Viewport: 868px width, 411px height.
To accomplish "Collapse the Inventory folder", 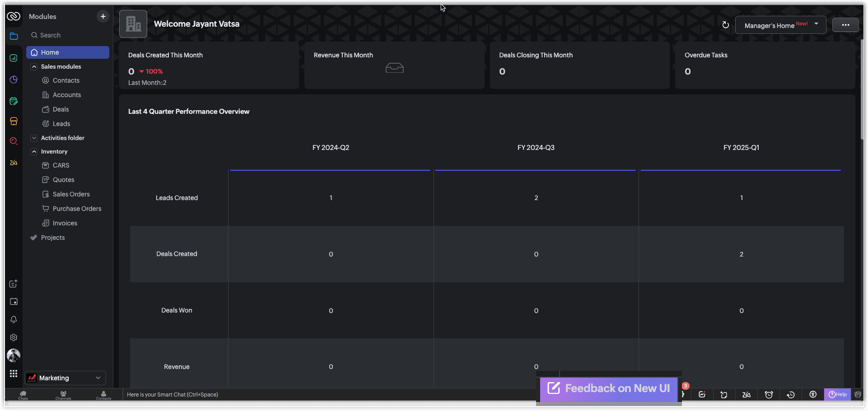I will [34, 152].
